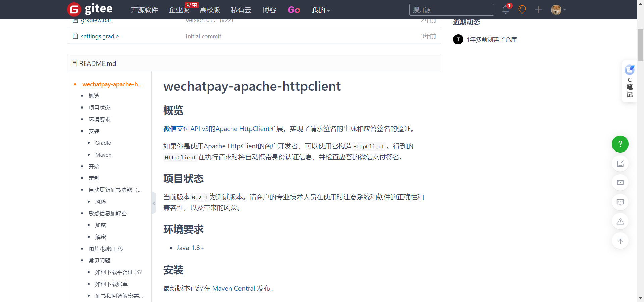This screenshot has width=644, height=302.
Task: Click the warning triangle report icon
Action: (x=620, y=221)
